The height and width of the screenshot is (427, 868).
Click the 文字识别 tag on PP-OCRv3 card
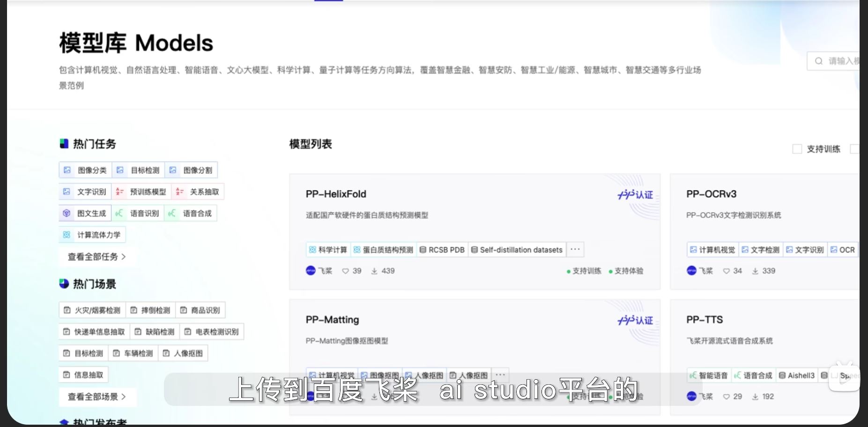[805, 250]
